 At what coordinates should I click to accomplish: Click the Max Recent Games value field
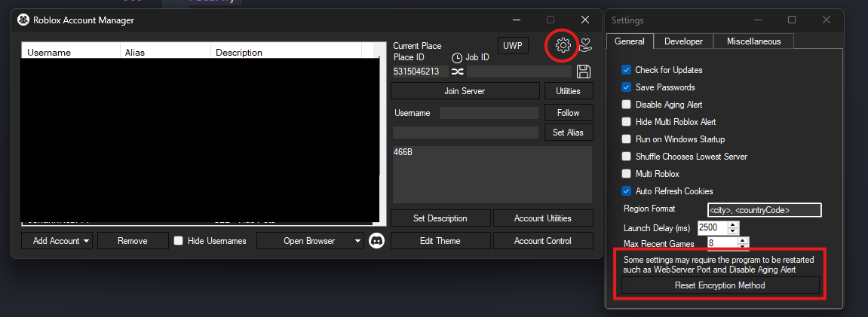pos(722,243)
